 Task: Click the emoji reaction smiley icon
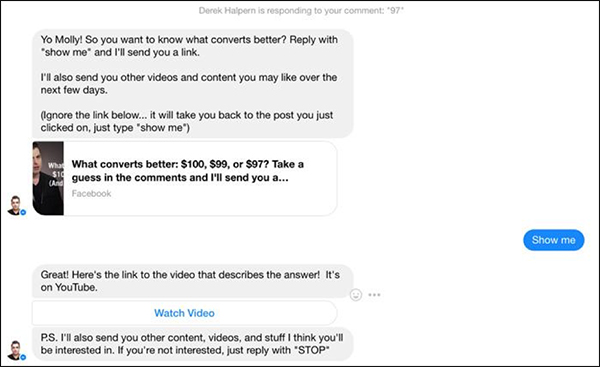pyautogui.click(x=355, y=295)
